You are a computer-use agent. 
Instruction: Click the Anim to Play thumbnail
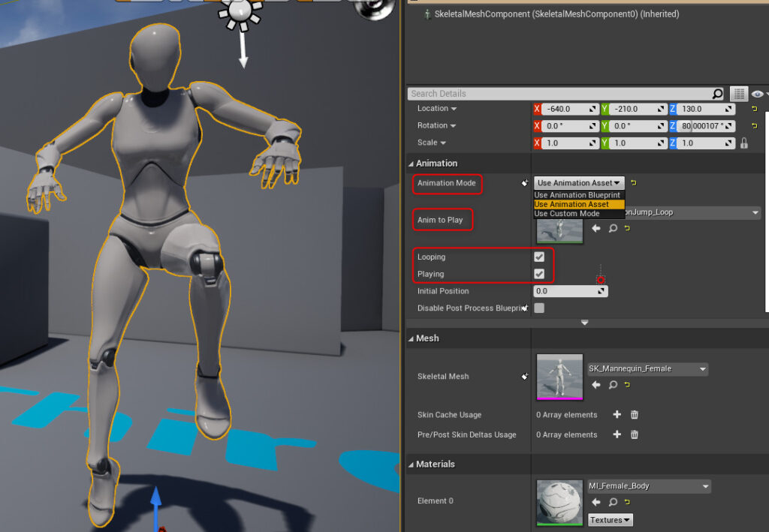click(x=559, y=230)
